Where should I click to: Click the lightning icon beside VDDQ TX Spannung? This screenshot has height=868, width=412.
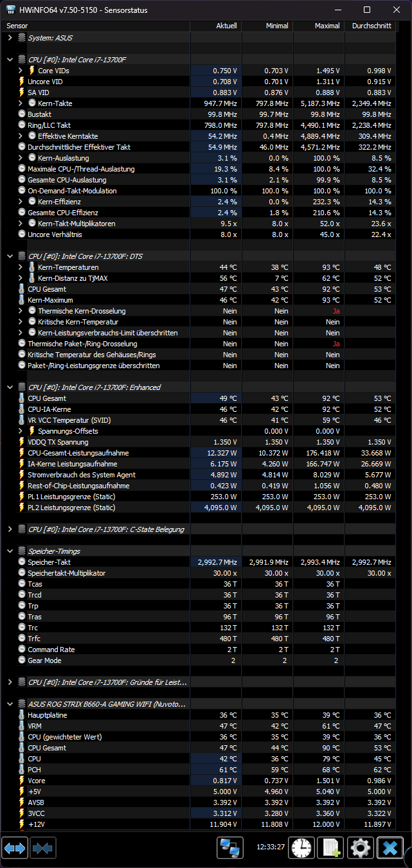pos(22,442)
